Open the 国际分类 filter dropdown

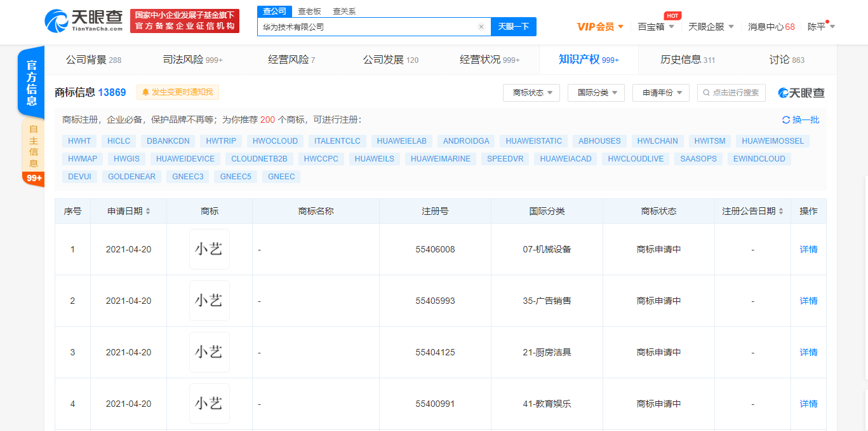(596, 92)
